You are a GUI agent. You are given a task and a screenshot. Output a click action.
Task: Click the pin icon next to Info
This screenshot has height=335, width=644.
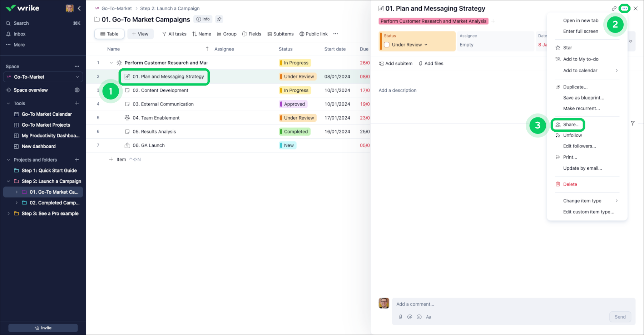coord(219,19)
